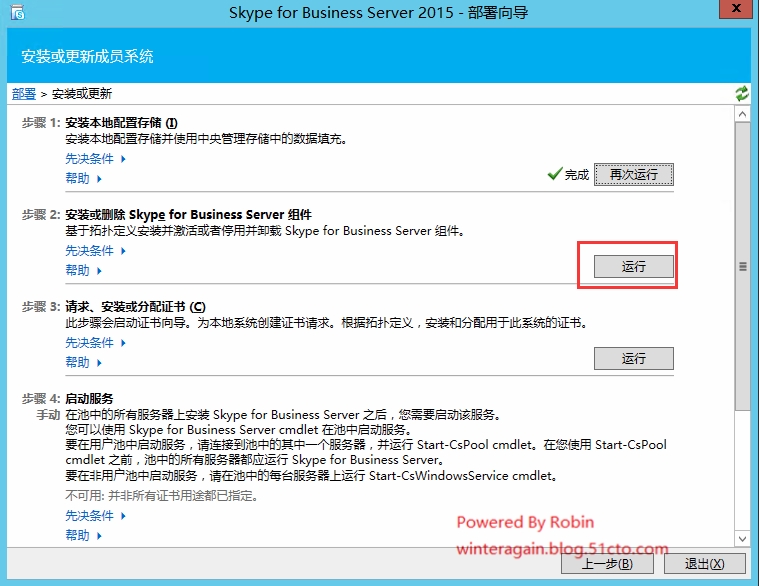Click step 1 title 安装本地配置存储
This screenshot has height=586, width=759.
121,123
